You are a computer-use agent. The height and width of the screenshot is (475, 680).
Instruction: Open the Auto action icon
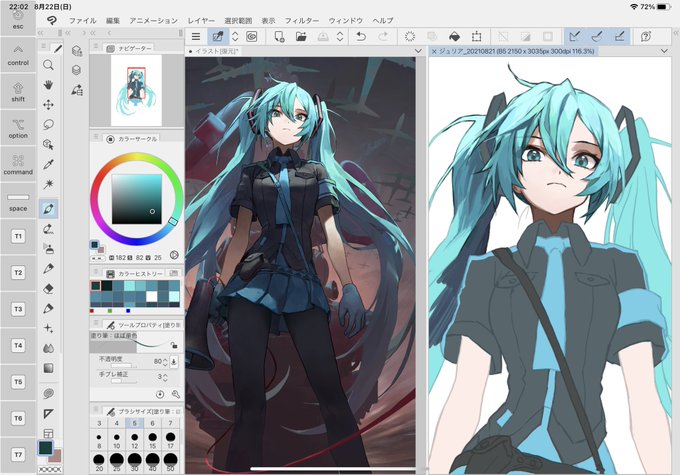[x=77, y=90]
